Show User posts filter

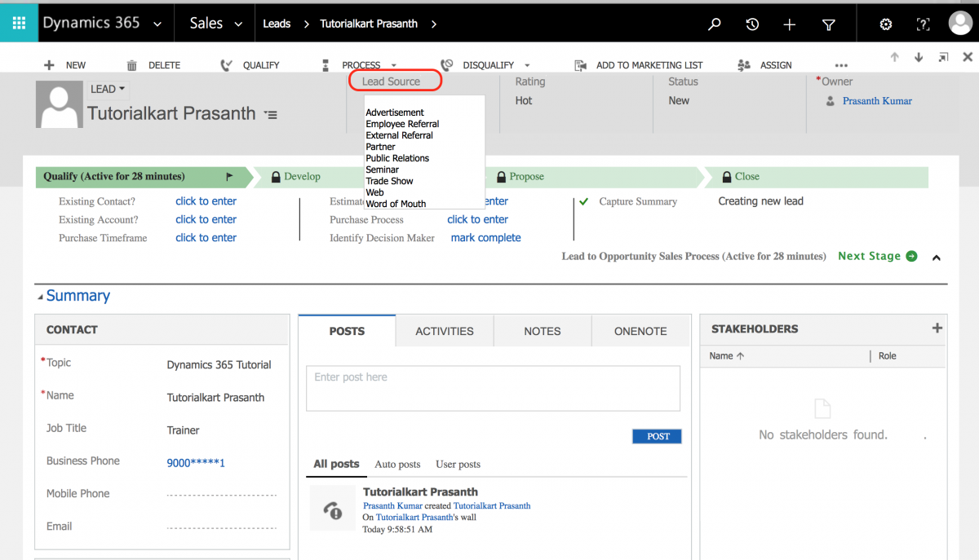coord(458,465)
